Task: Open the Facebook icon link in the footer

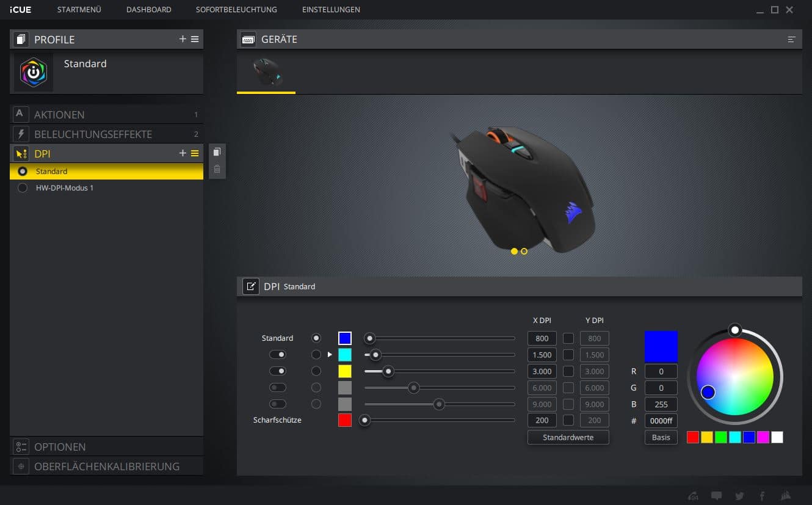Action: pyautogui.click(x=762, y=496)
